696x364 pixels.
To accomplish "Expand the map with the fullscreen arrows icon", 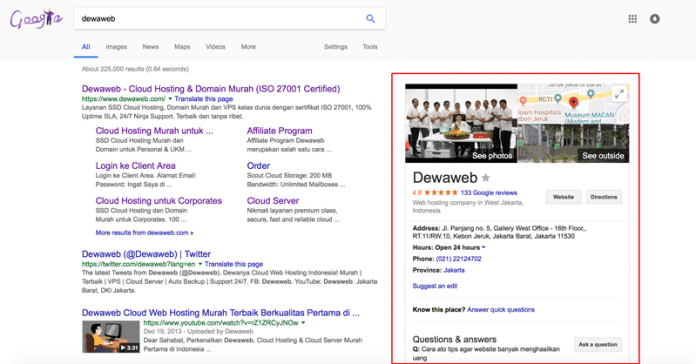I will tap(619, 94).
